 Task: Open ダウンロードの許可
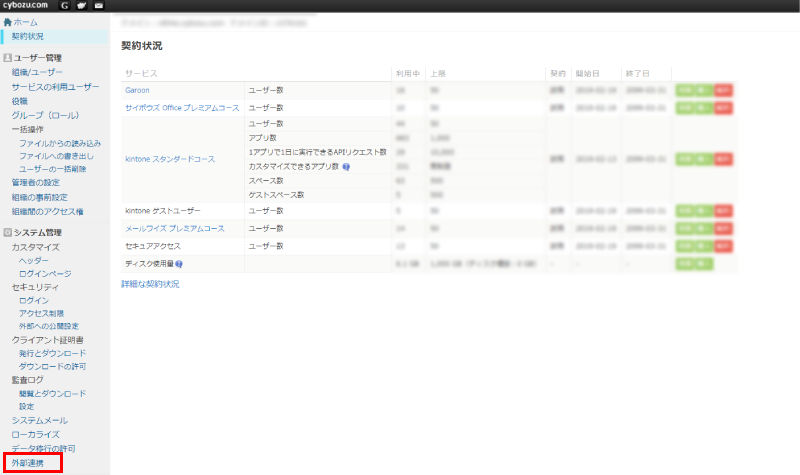53,367
